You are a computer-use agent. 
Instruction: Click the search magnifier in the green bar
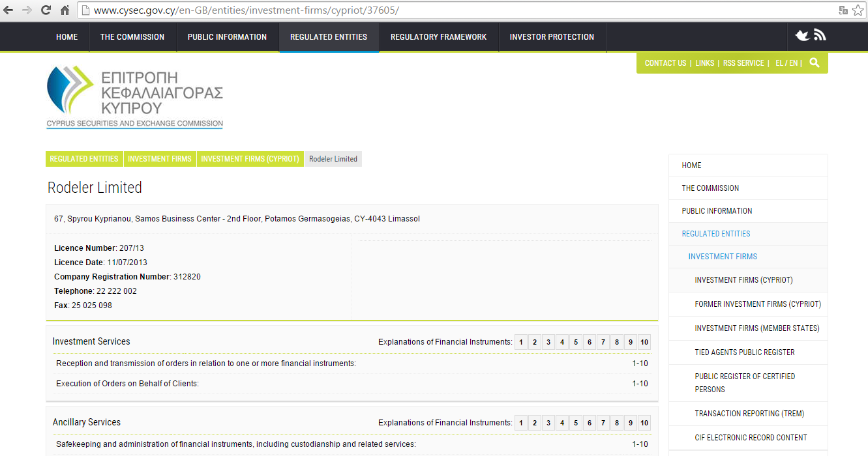point(815,63)
